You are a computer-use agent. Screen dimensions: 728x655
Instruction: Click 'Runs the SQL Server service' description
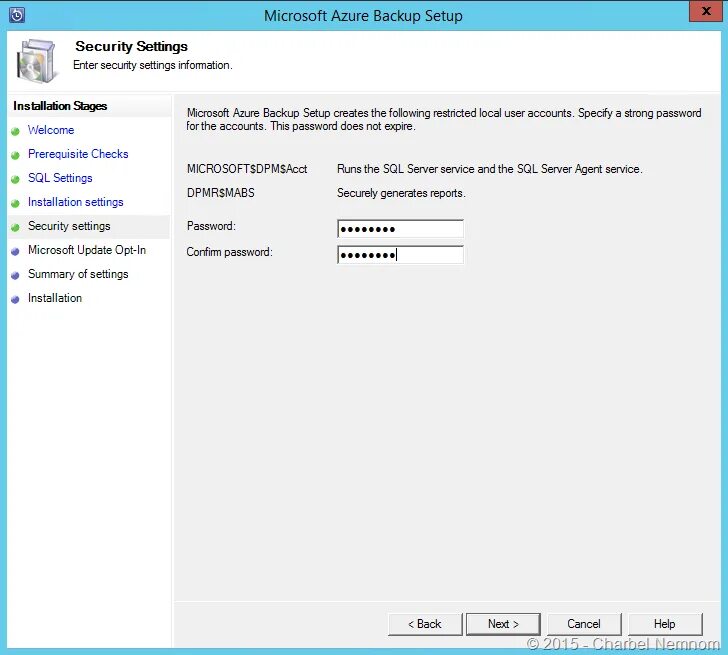[x=490, y=169]
